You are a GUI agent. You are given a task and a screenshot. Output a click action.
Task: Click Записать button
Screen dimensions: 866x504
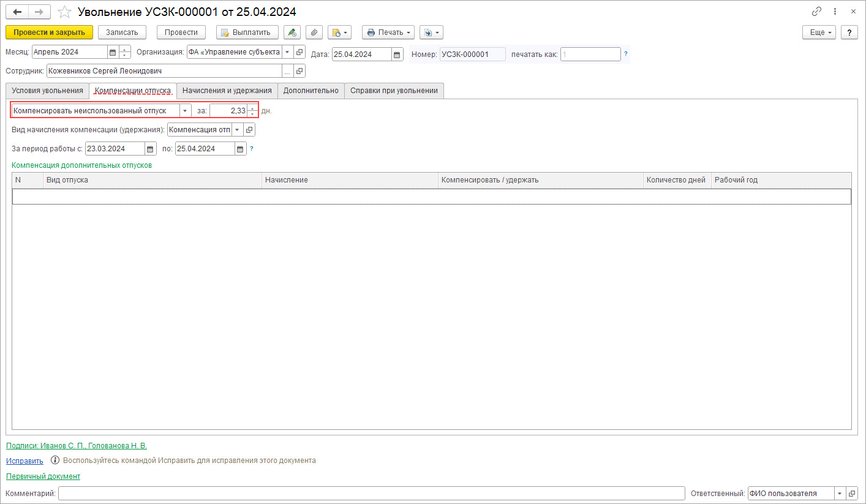(122, 32)
